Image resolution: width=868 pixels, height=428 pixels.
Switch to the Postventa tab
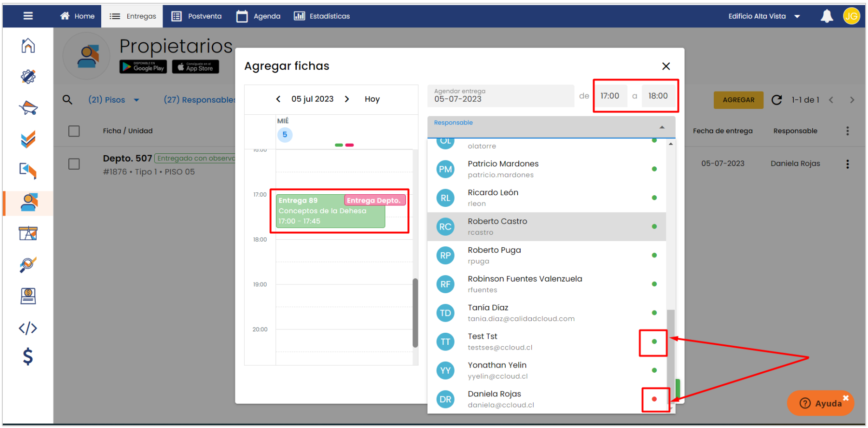click(x=196, y=16)
